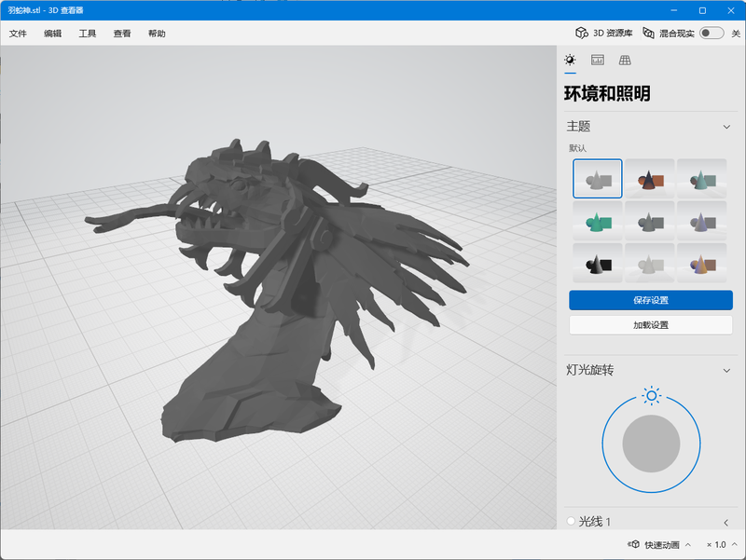Open the × 1.0 speed dropdown

tap(721, 544)
